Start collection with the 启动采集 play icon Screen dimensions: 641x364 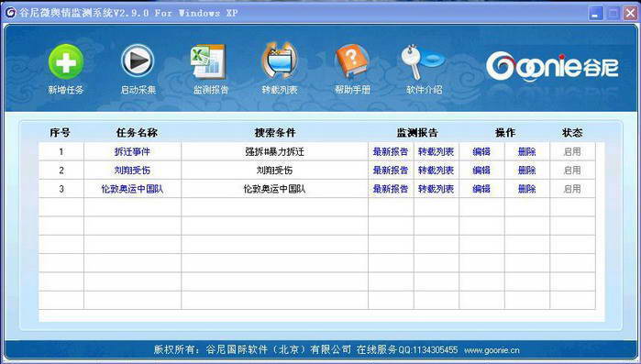(x=138, y=61)
